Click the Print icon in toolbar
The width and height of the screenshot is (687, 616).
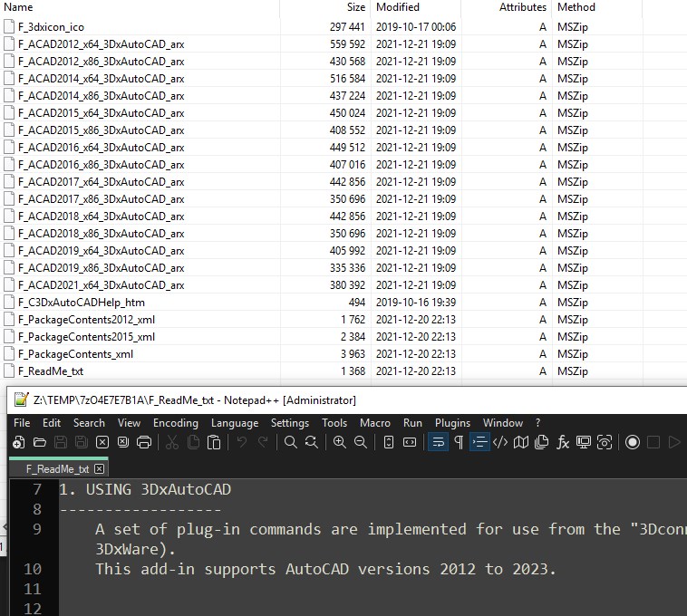pyautogui.click(x=144, y=443)
